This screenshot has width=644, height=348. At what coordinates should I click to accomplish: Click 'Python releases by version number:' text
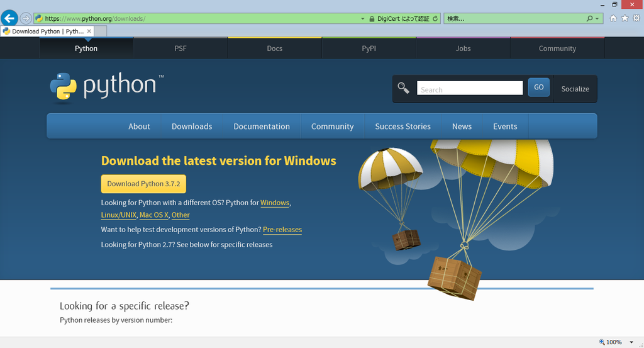point(116,320)
